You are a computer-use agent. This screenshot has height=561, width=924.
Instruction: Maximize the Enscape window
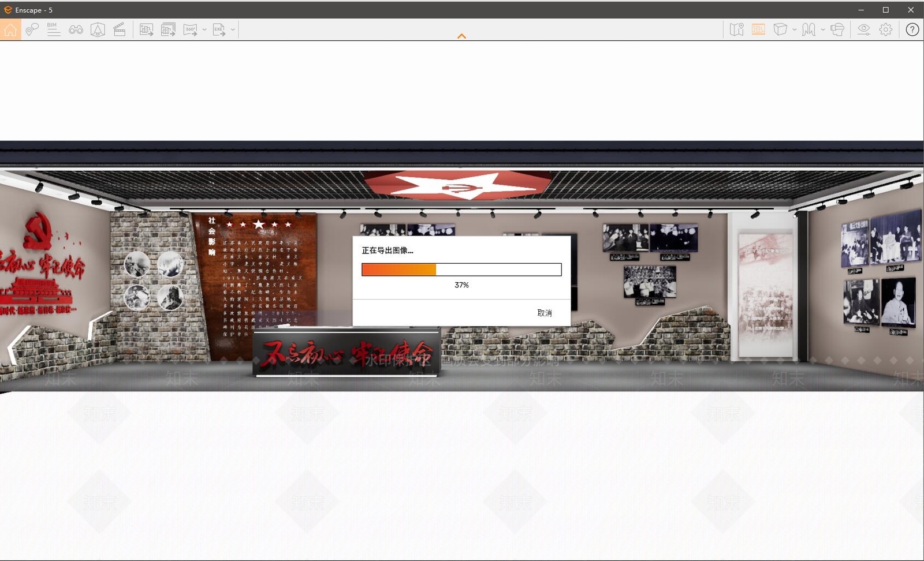click(x=886, y=10)
